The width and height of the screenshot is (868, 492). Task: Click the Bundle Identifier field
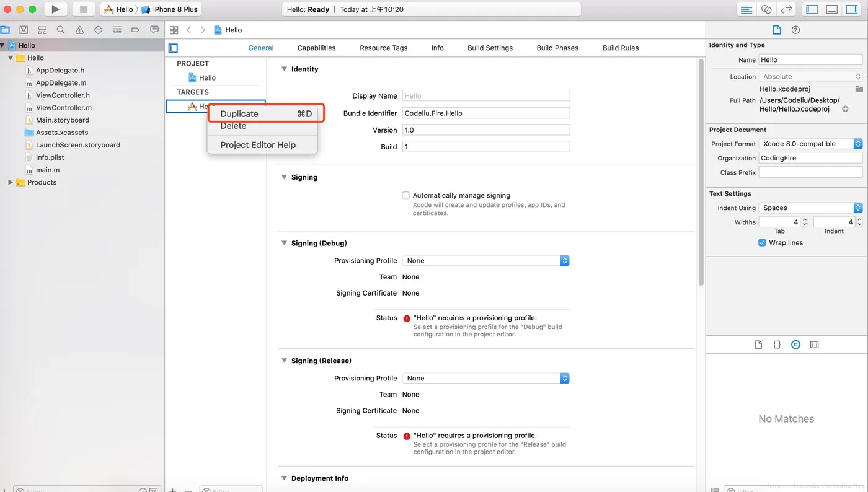(x=485, y=113)
